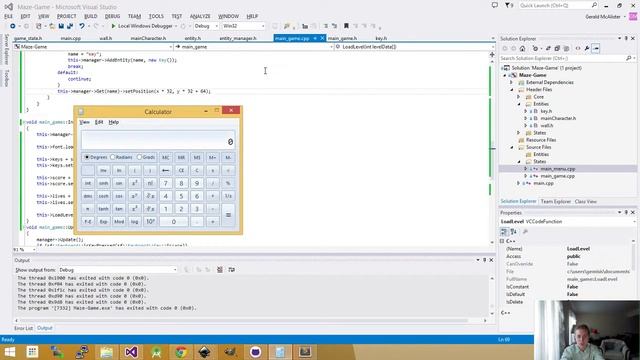Toggle F-E notation in Calculator

(88, 222)
